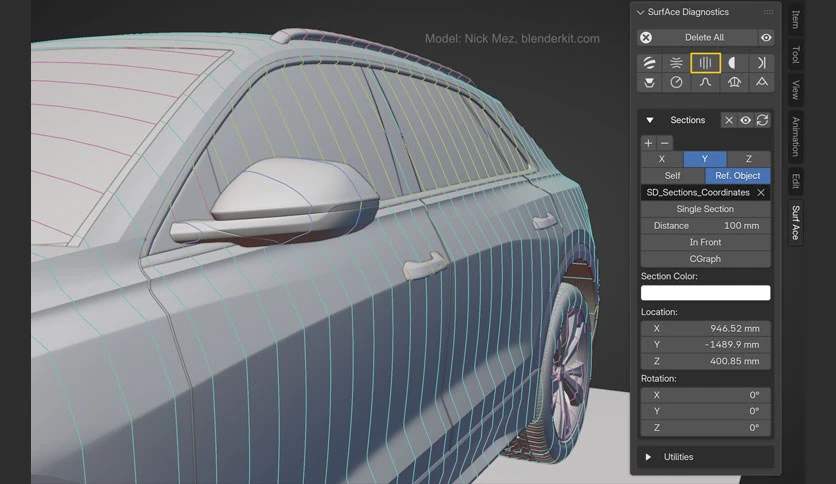Open the Item sidebar tab
Viewport: 836px width, 484px height.
pyautogui.click(x=795, y=20)
